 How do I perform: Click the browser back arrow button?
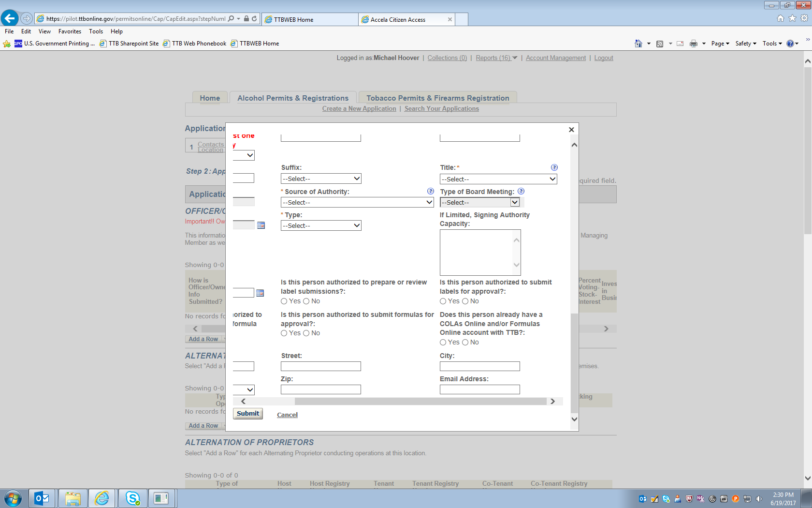click(x=10, y=18)
